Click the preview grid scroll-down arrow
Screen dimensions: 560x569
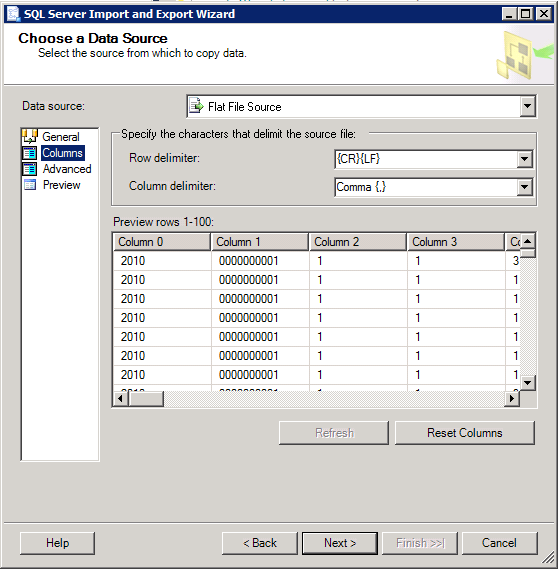coord(528,382)
